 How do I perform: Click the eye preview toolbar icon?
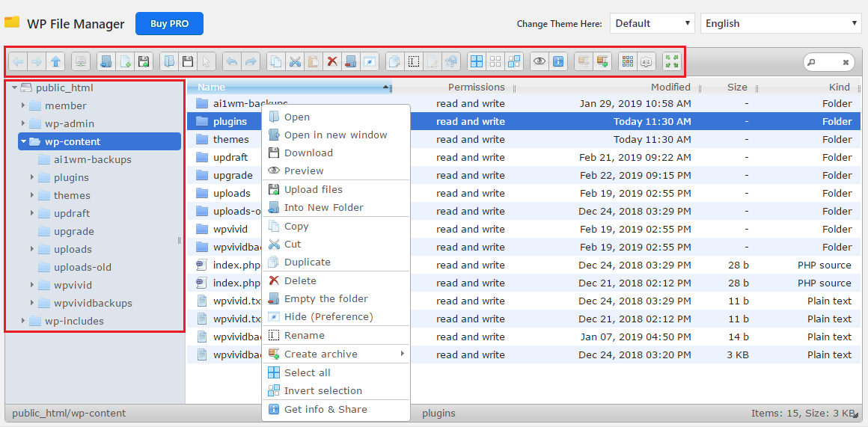click(x=540, y=62)
